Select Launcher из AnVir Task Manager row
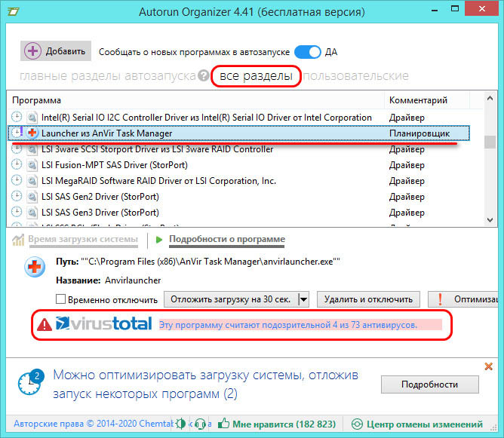Viewport: 504px width, 438px height. coord(238,133)
